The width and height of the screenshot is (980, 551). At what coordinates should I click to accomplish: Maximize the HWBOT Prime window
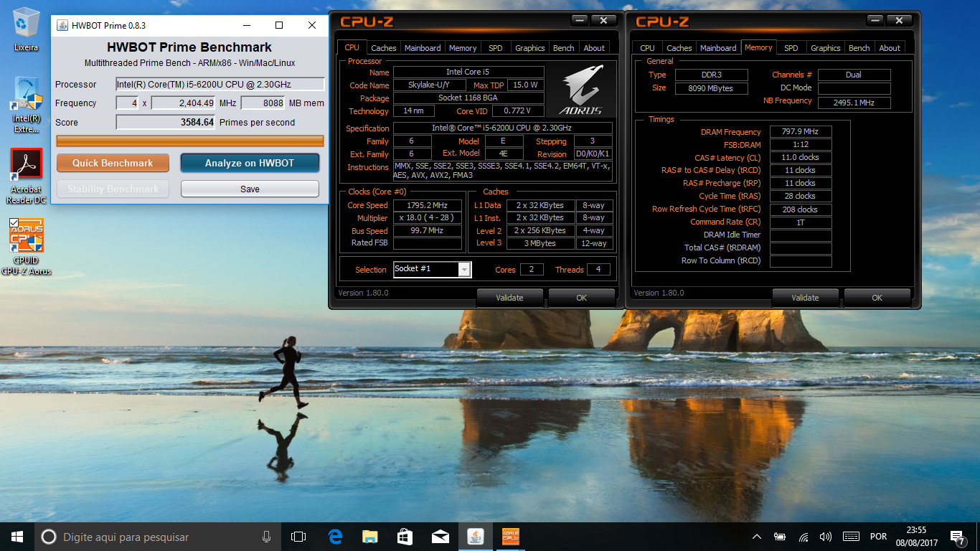click(x=279, y=25)
